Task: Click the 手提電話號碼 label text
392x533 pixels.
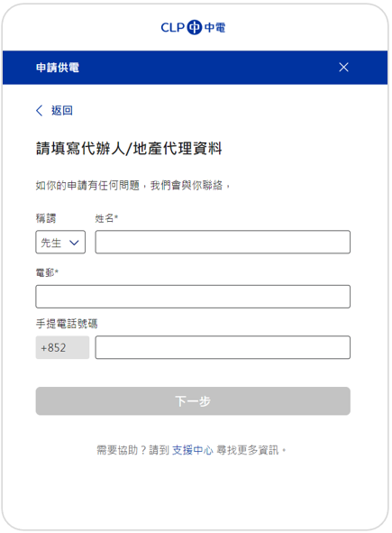Action: (x=67, y=324)
